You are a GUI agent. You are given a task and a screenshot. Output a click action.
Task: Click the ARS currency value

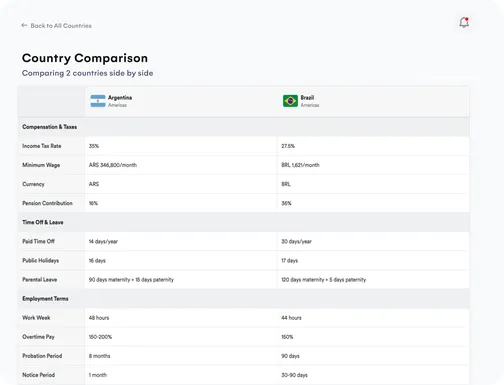pyautogui.click(x=94, y=184)
